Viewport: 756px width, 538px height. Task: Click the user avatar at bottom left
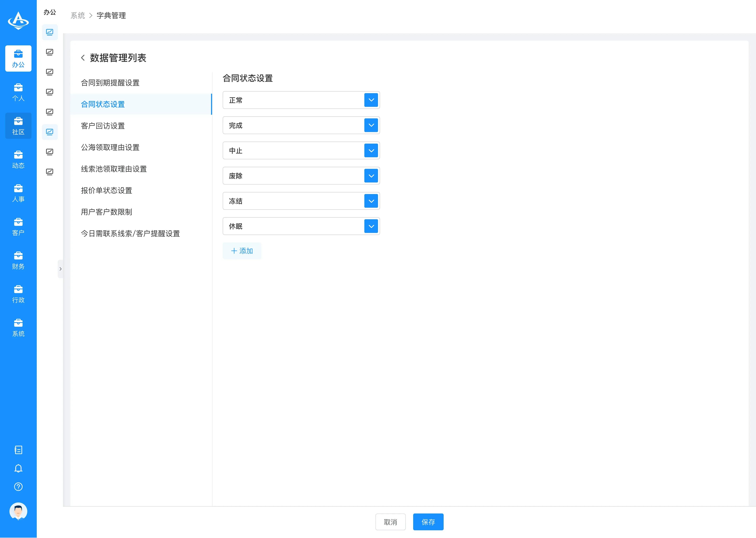18,511
